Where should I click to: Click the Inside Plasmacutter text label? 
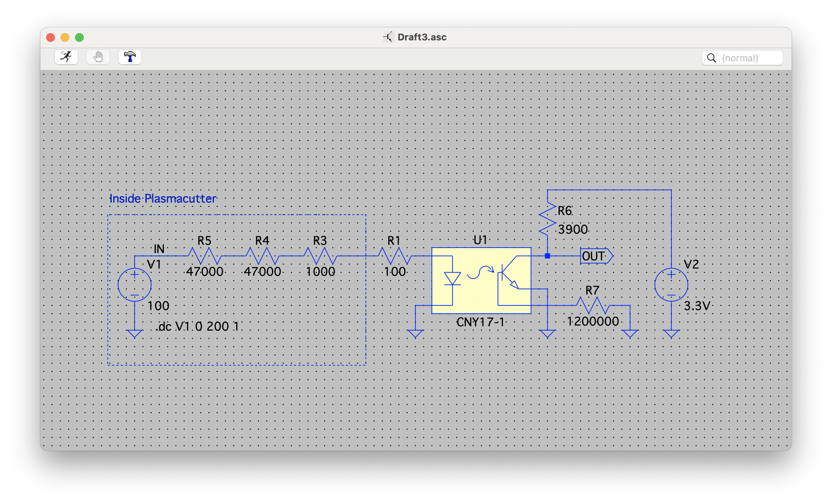point(163,199)
